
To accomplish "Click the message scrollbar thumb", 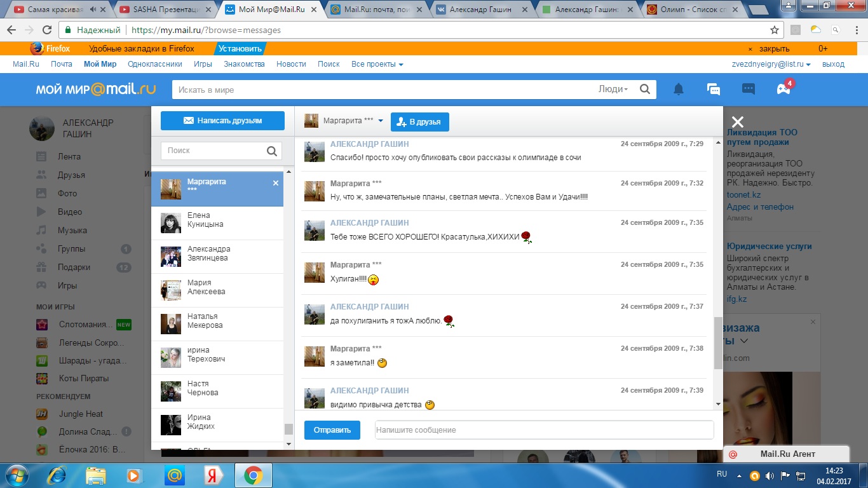I will click(x=718, y=343).
